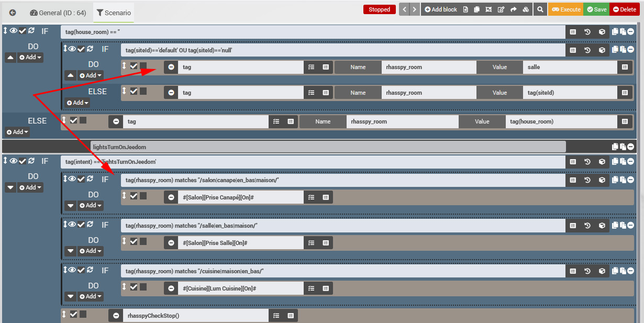Viewport: 644px width, 323px height.
Task: Toggle enable checkbox of siteId IF block
Action: click(81, 49)
